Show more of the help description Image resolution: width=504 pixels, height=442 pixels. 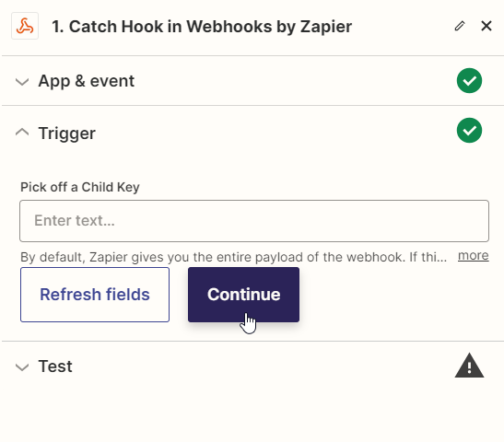(x=474, y=256)
